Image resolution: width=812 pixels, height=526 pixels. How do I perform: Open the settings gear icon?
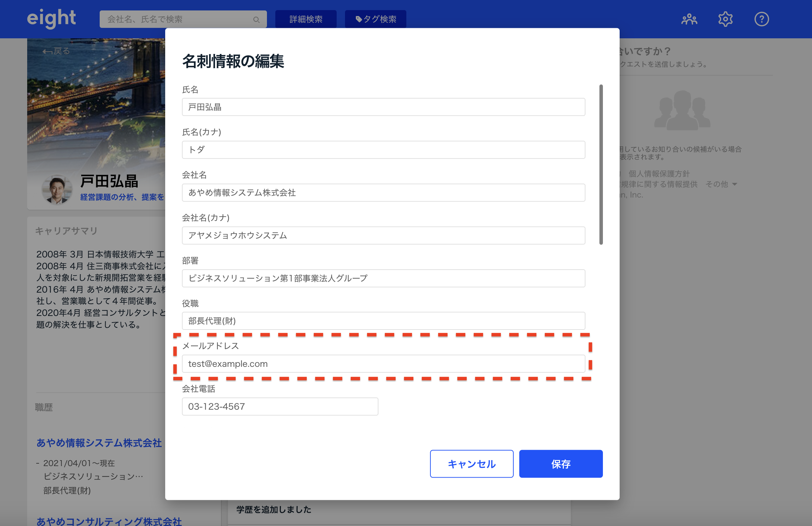725,19
